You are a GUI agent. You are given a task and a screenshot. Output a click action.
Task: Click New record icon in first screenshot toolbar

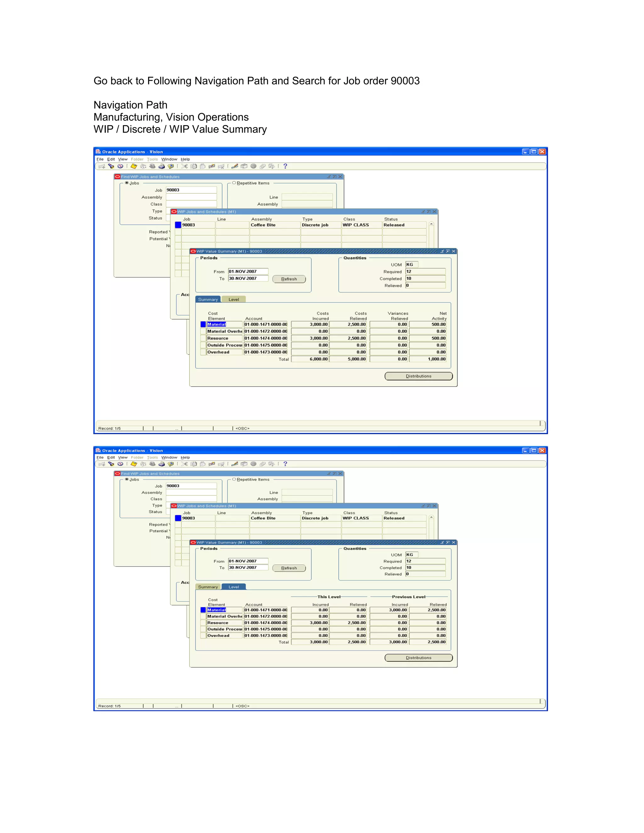(x=102, y=166)
